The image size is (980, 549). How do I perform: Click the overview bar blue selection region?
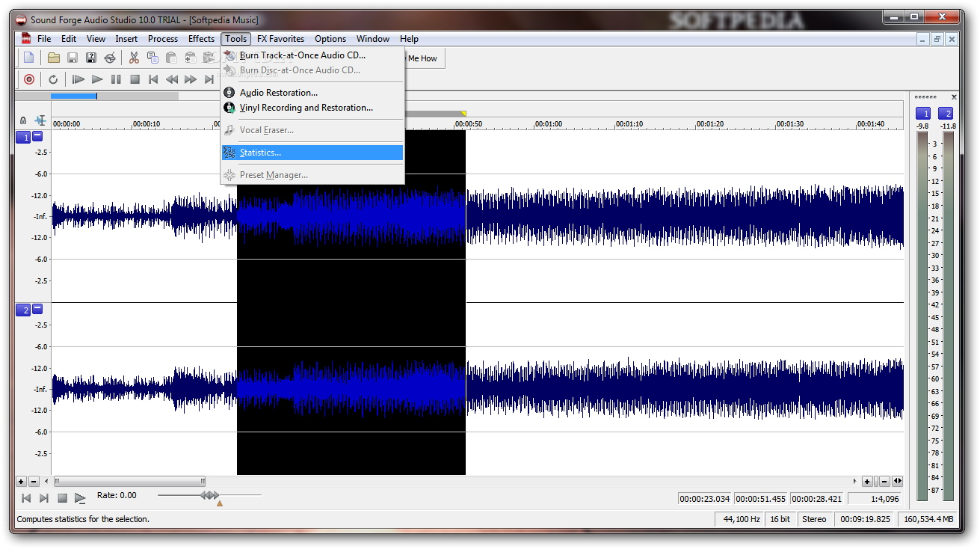(x=74, y=96)
